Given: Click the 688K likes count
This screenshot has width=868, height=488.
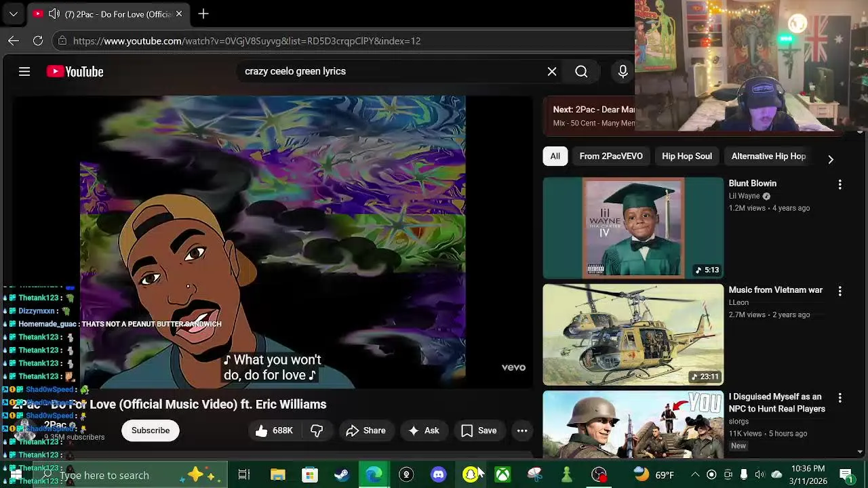Looking at the screenshot, I should (283, 430).
